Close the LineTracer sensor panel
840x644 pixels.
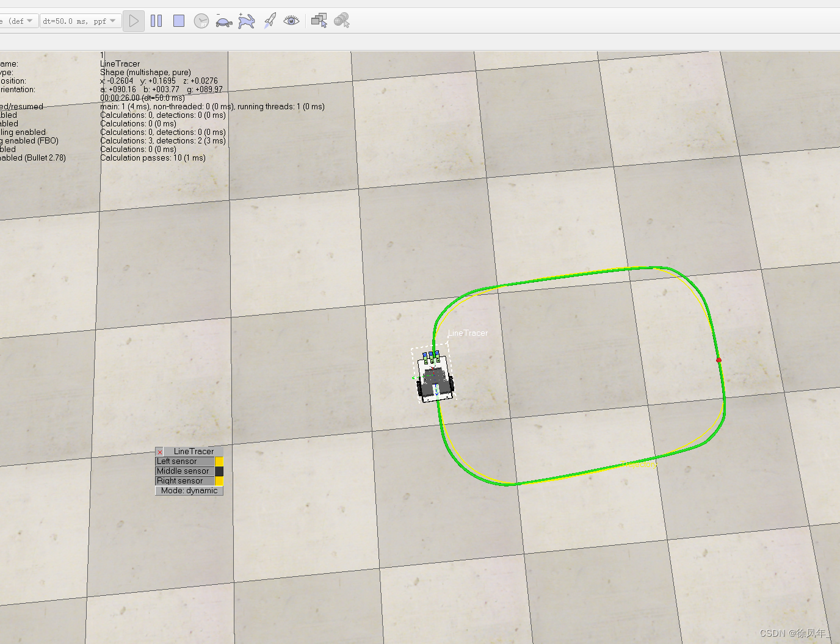[x=160, y=452]
